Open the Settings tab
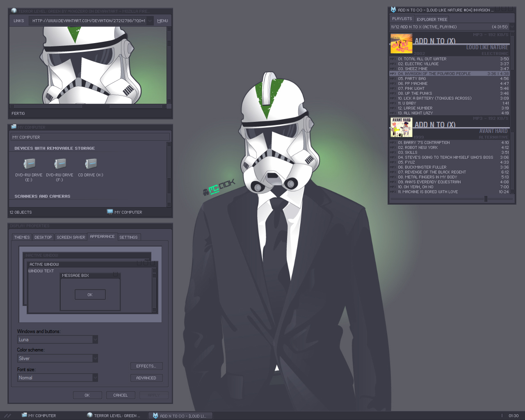The image size is (525, 420). (128, 237)
